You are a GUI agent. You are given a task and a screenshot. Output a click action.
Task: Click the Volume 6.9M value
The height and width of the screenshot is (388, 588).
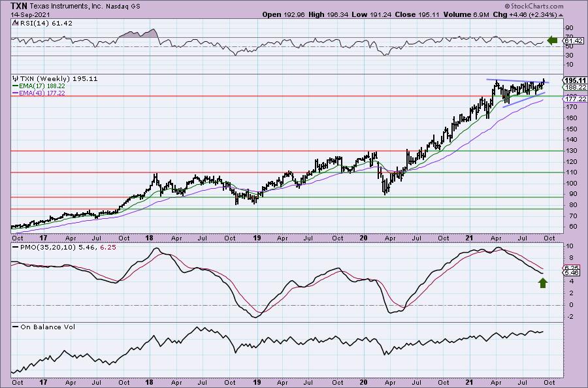pyautogui.click(x=466, y=14)
